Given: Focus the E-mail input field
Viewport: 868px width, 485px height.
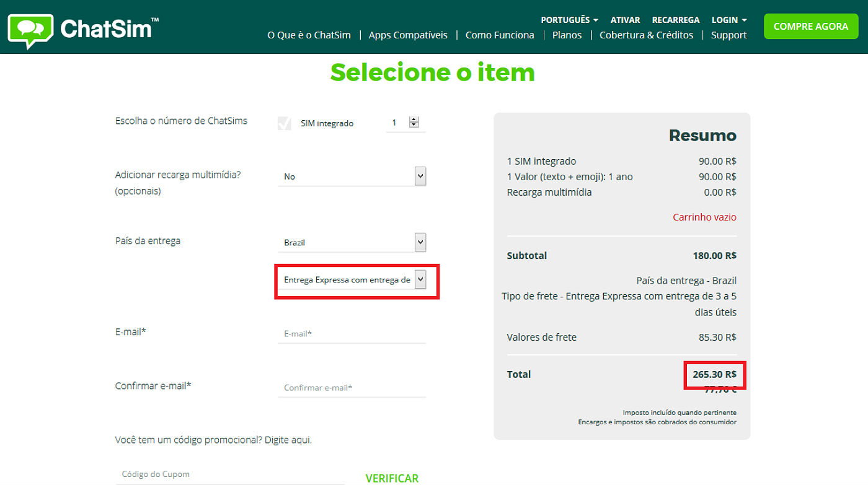Looking at the screenshot, I should [352, 333].
